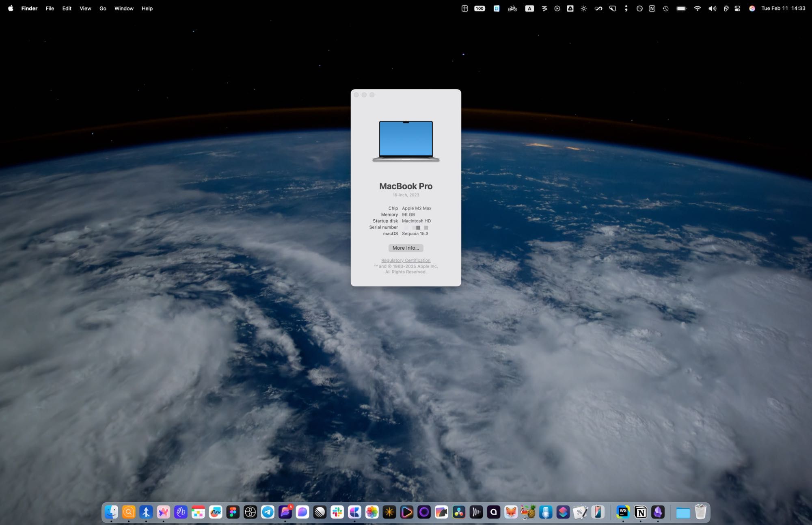Launch Shortcuts app from Dock
The width and height of the screenshot is (812, 525).
click(x=563, y=512)
